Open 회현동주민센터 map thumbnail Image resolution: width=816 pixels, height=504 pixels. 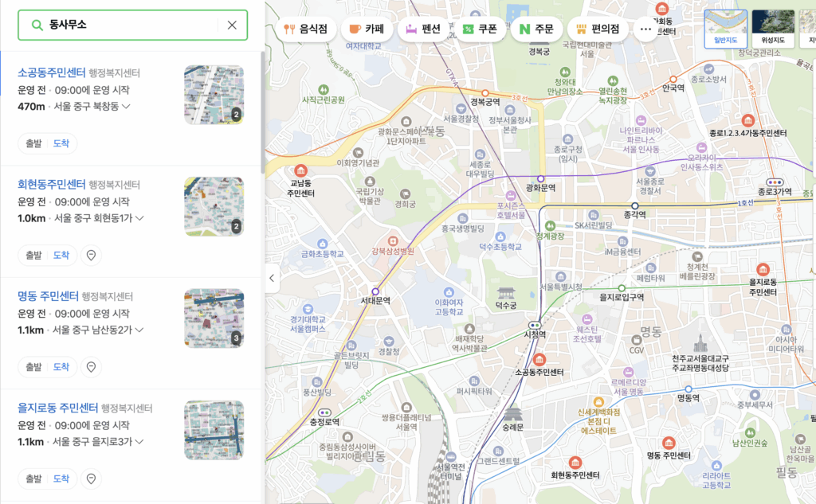tap(214, 206)
